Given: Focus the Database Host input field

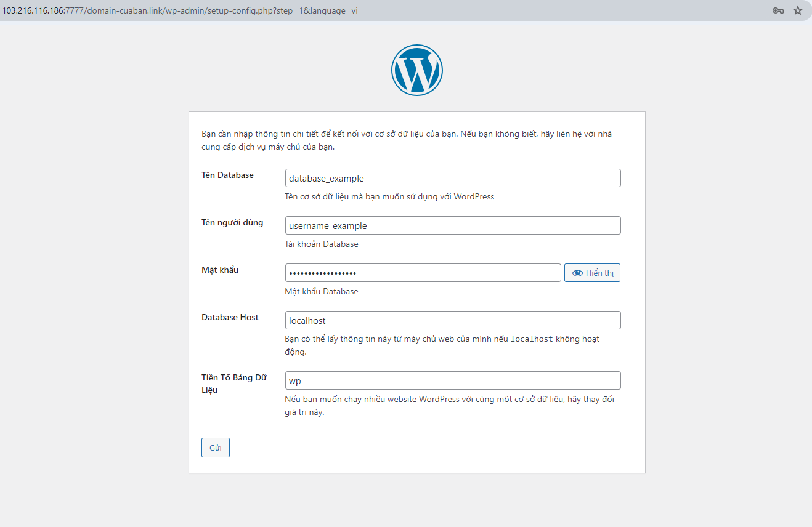Looking at the screenshot, I should coord(453,320).
